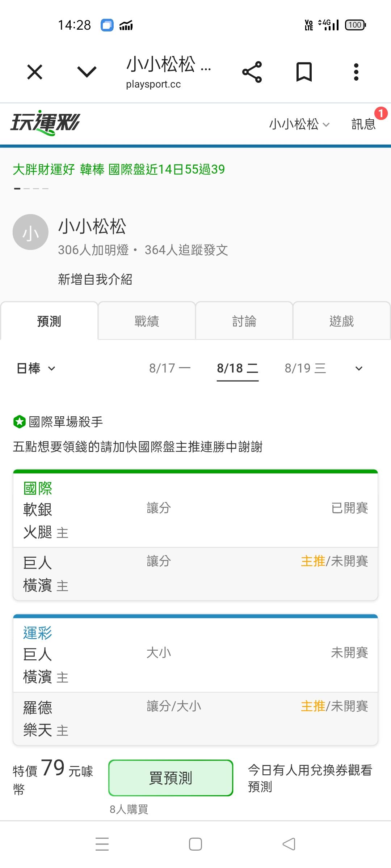Tap the share icon in browser bar
Screen dimensions: 391x868
tap(252, 72)
